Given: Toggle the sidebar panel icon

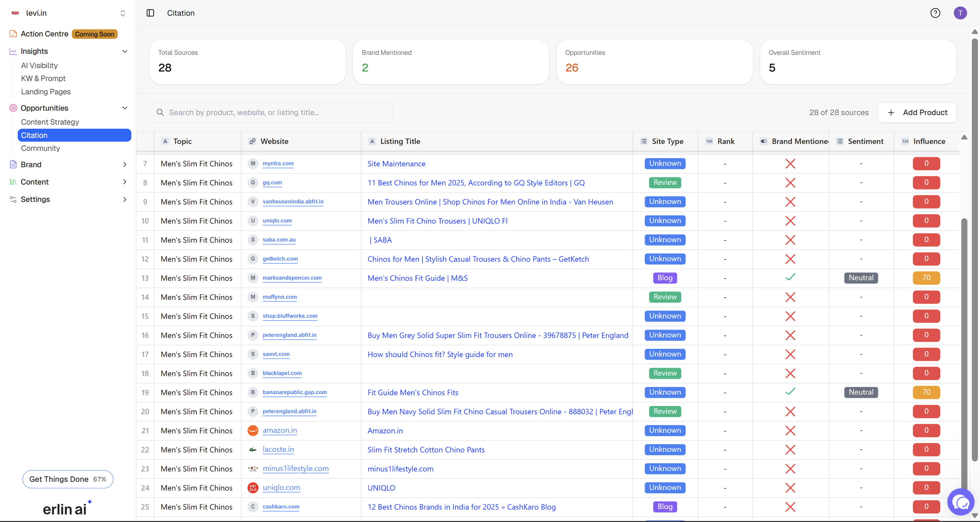Looking at the screenshot, I should 150,13.
